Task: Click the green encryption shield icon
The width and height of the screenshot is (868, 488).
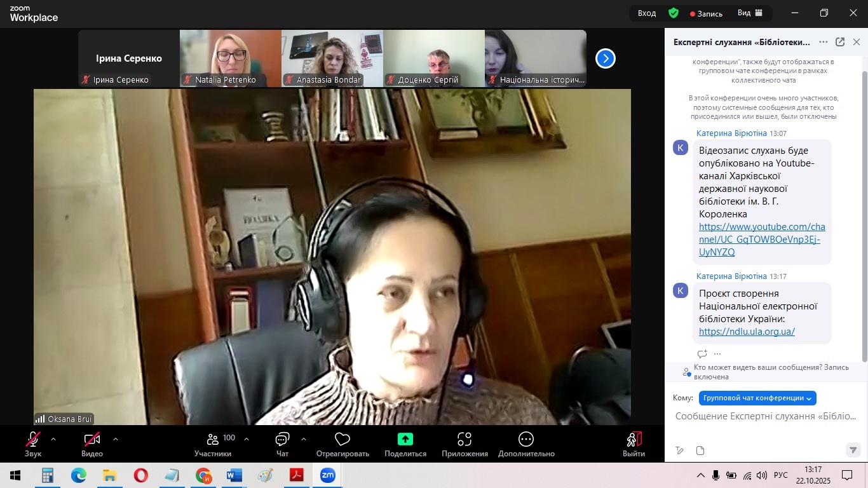Action: coord(674,13)
